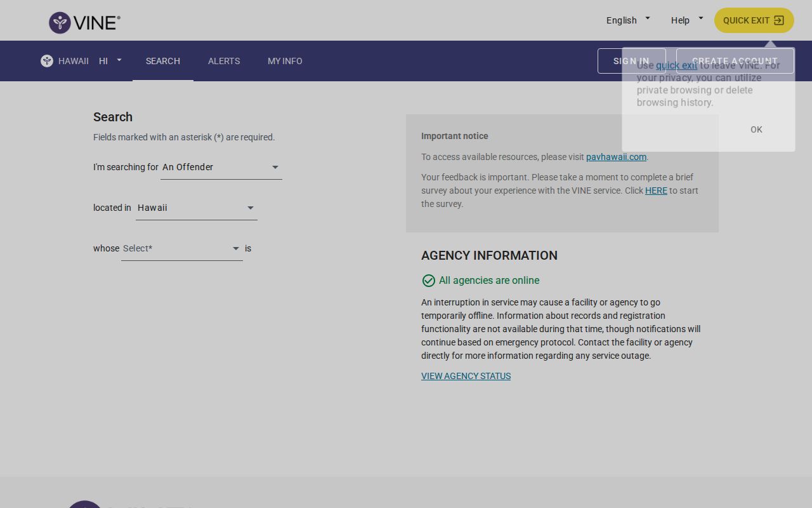Click HERE to start the survey
The height and width of the screenshot is (508, 812).
pos(656,190)
